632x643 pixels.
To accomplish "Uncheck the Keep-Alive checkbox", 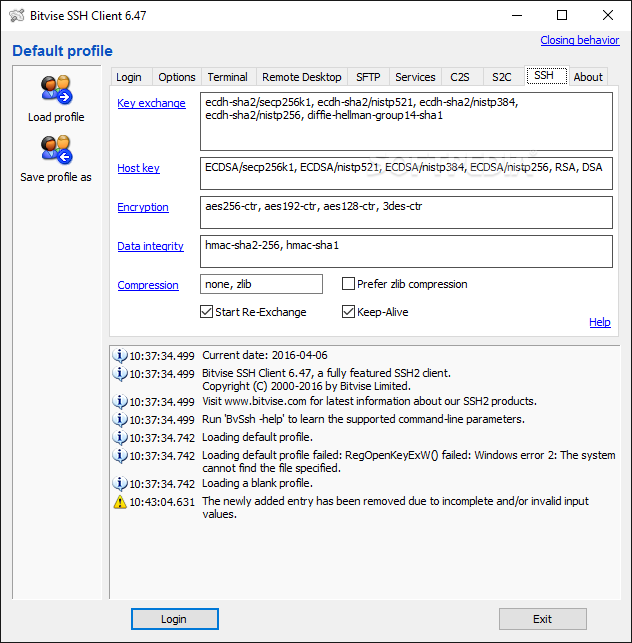I will tap(348, 312).
